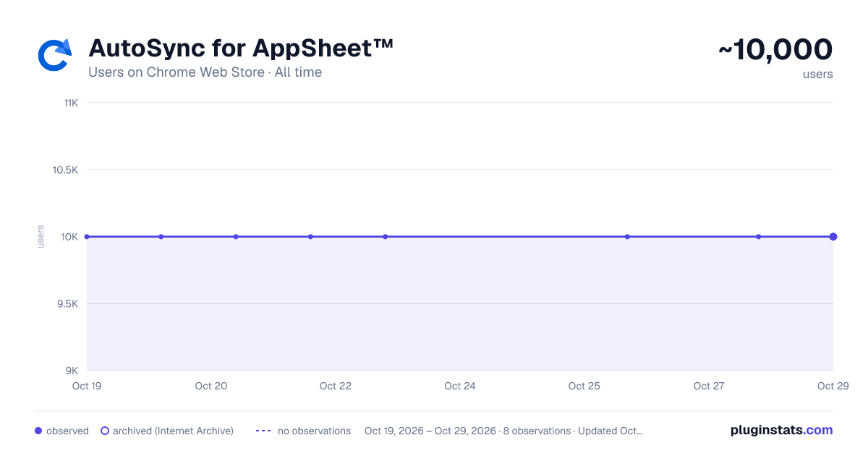Click the 10.5K y-axis label
This screenshot has width=868, height=456.
tap(65, 169)
